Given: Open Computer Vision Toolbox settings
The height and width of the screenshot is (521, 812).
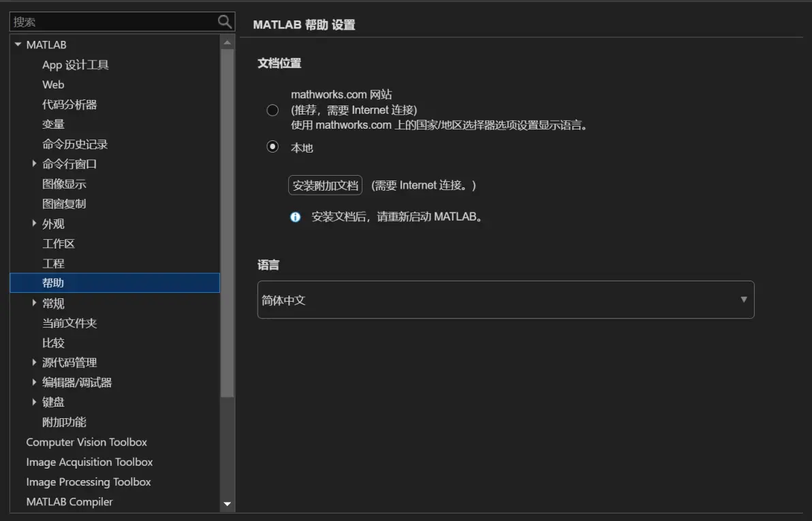Looking at the screenshot, I should pos(87,442).
